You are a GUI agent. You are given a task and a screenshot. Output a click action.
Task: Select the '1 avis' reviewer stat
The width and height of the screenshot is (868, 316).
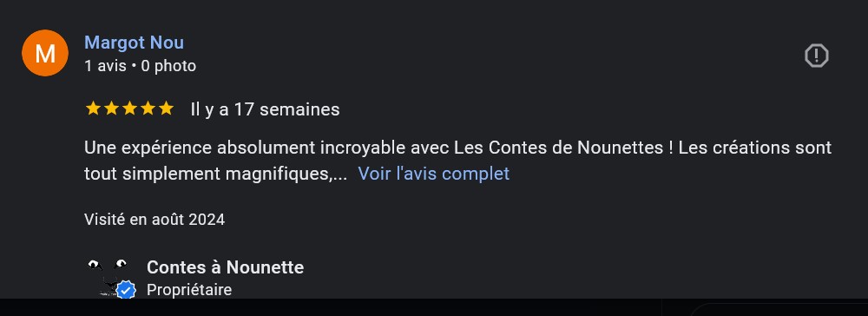106,66
